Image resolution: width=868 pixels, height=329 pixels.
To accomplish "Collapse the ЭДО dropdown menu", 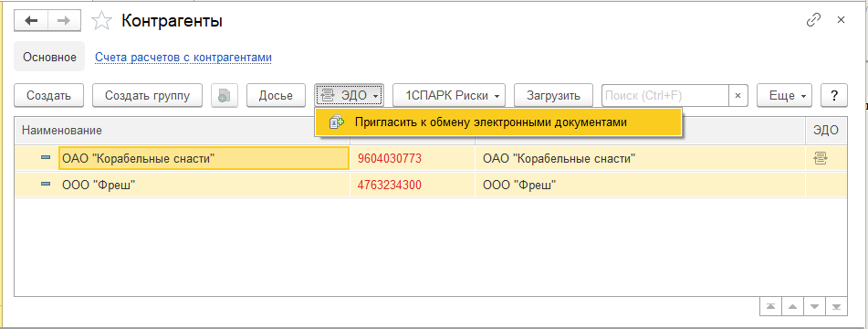I will point(350,95).
